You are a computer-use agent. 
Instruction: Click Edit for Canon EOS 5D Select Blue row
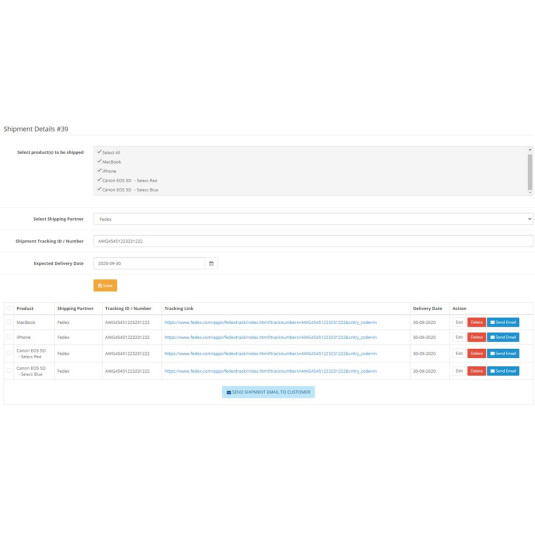(x=459, y=371)
